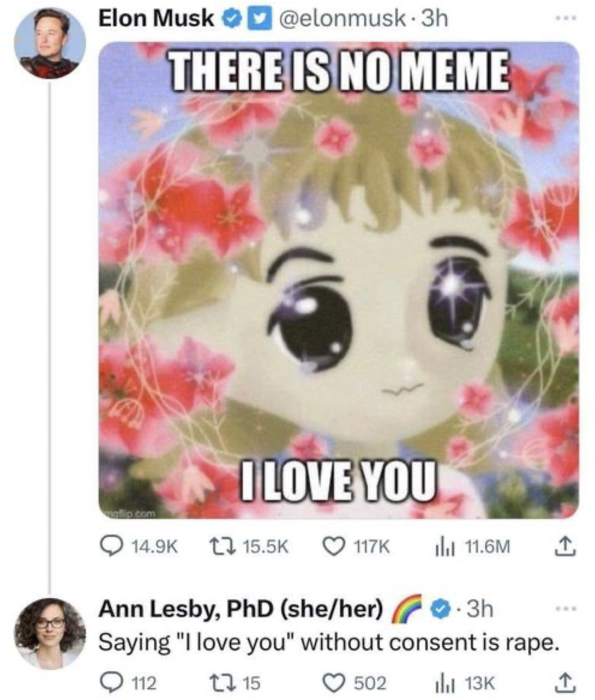Reply to the top tweet with 14.9K replies
595x700 pixels.
coord(111,547)
